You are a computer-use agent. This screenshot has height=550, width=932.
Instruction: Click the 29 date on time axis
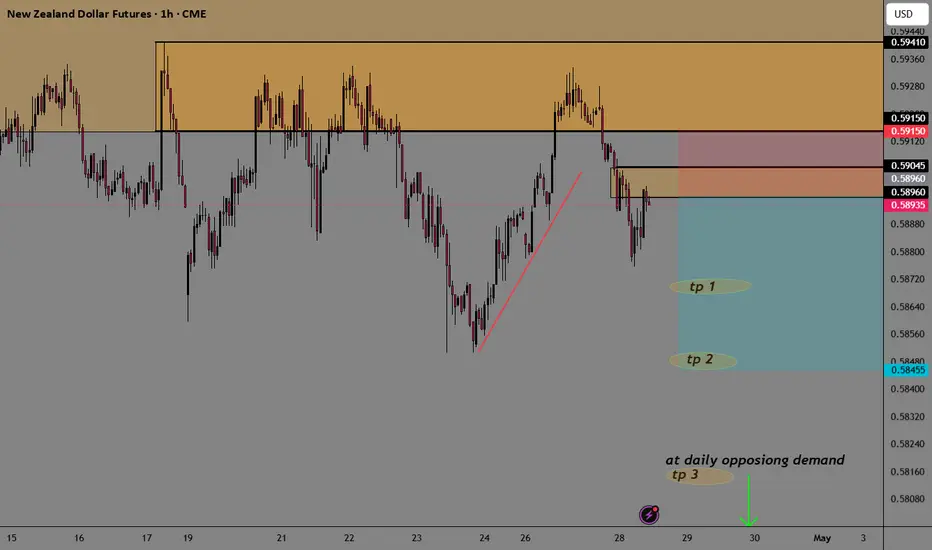click(x=687, y=538)
